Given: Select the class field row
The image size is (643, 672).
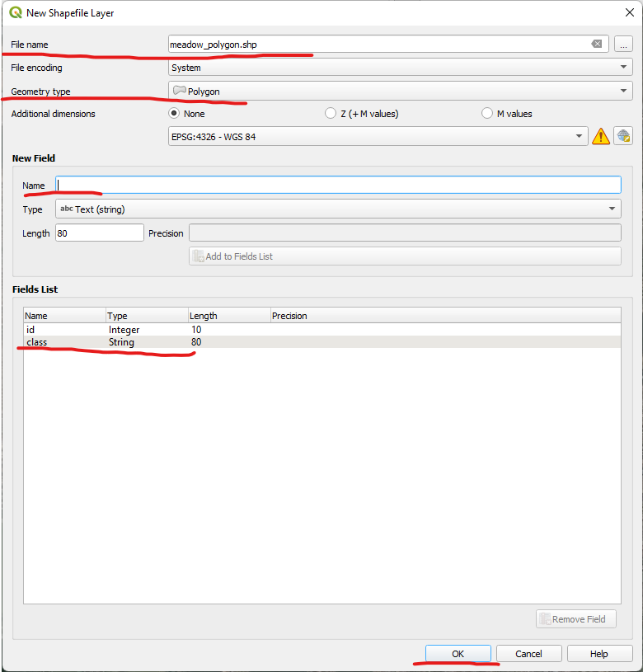Looking at the screenshot, I should pos(321,341).
